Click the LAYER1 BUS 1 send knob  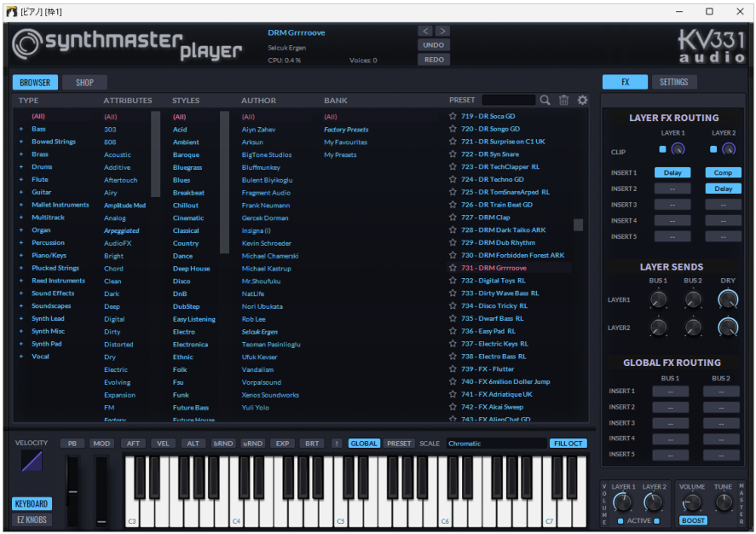(x=658, y=299)
